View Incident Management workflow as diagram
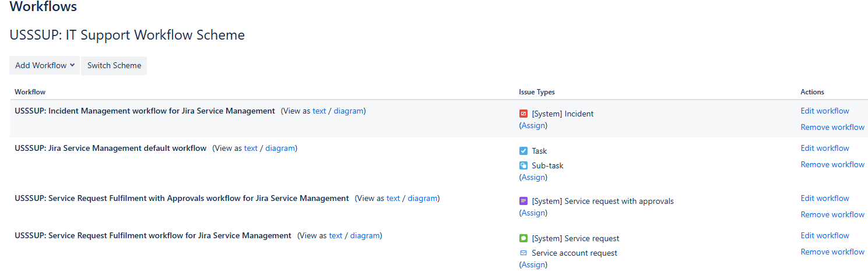Viewport: 868px width, 272px height. [x=349, y=111]
